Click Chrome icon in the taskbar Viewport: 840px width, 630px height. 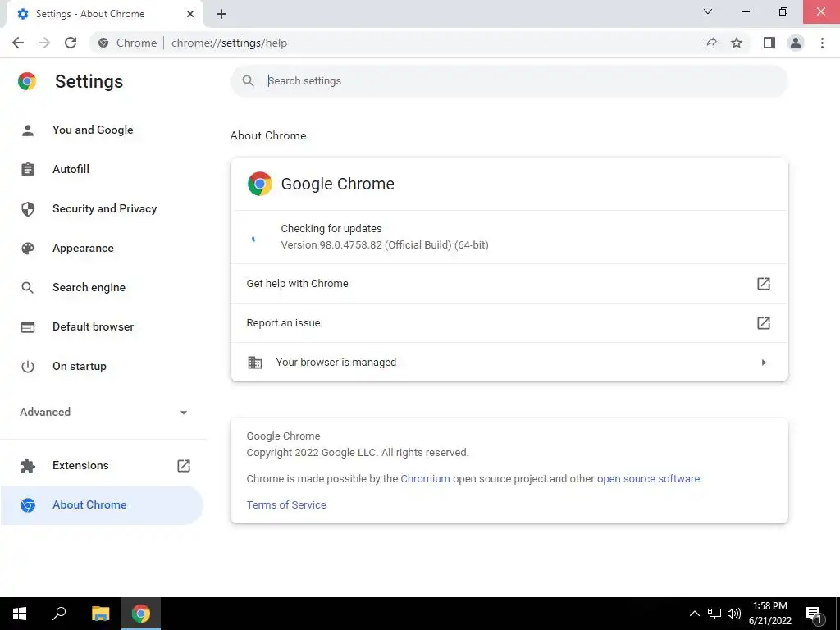pyautogui.click(x=141, y=614)
